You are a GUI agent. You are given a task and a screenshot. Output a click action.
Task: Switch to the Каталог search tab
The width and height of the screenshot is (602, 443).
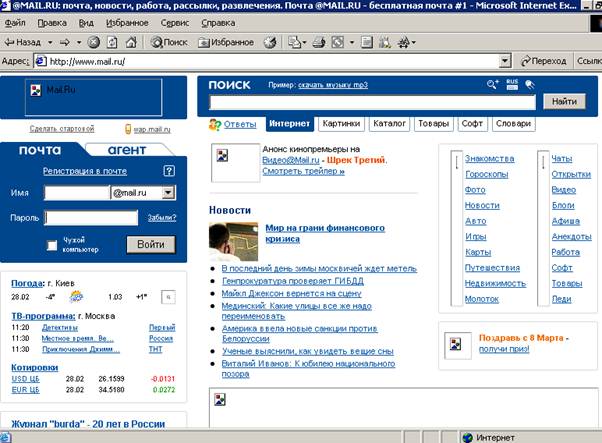click(389, 124)
